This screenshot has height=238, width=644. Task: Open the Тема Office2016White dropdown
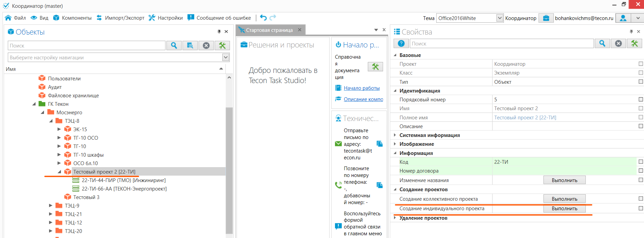click(499, 18)
